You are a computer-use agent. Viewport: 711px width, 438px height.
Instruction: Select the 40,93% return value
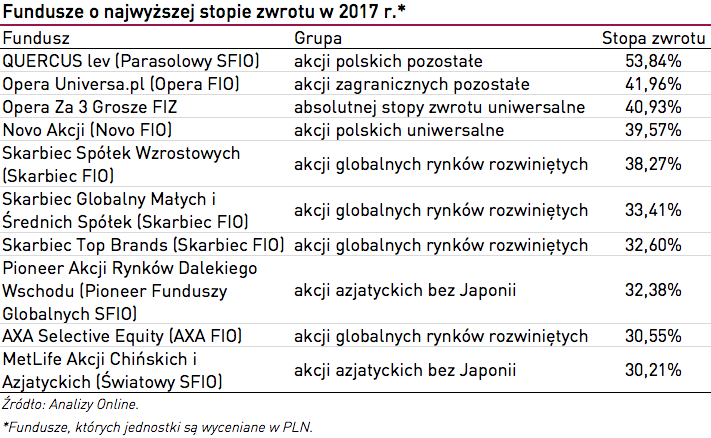[x=653, y=107]
